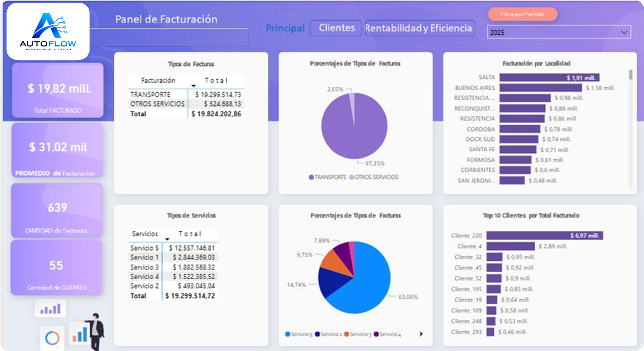
Task: Click the donut chart icon
Action: click(52, 338)
